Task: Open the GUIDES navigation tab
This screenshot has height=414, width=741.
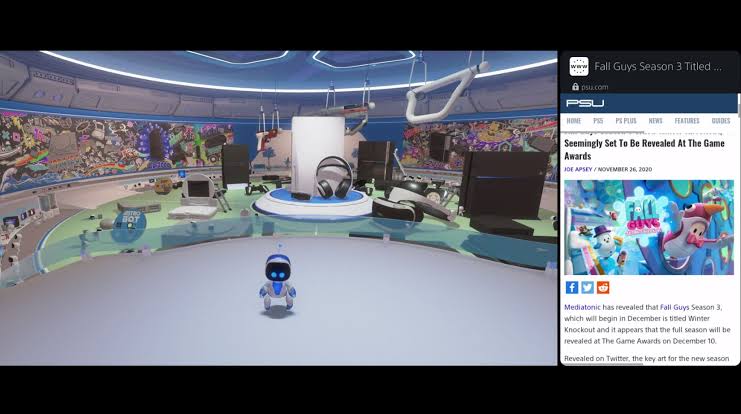Action: tap(721, 121)
